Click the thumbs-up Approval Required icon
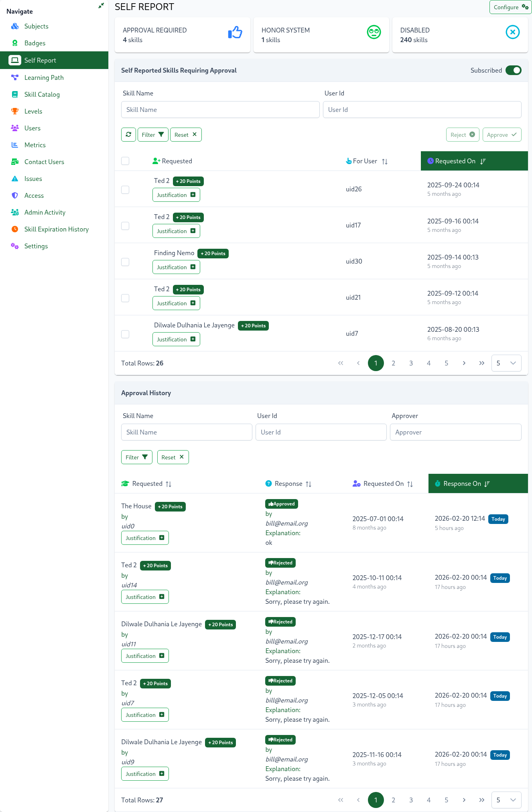The height and width of the screenshot is (812, 532). 235,32
